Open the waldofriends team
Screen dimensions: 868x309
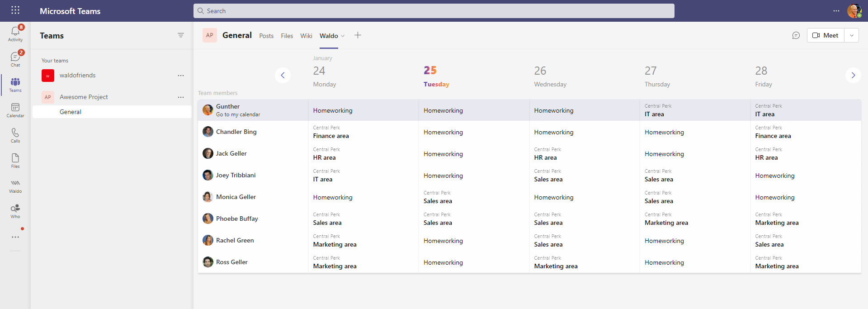78,76
